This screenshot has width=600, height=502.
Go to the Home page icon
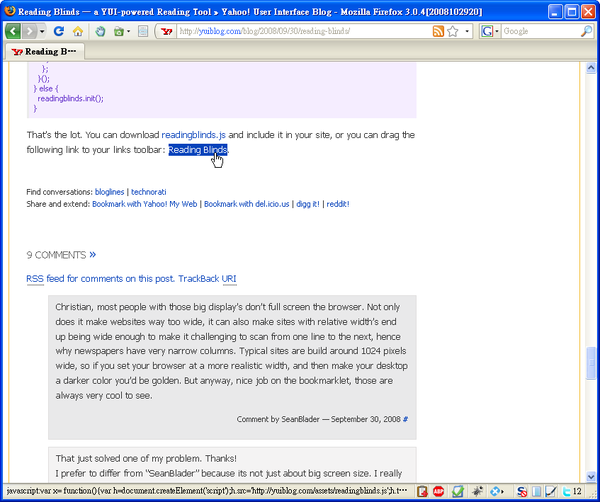78,31
